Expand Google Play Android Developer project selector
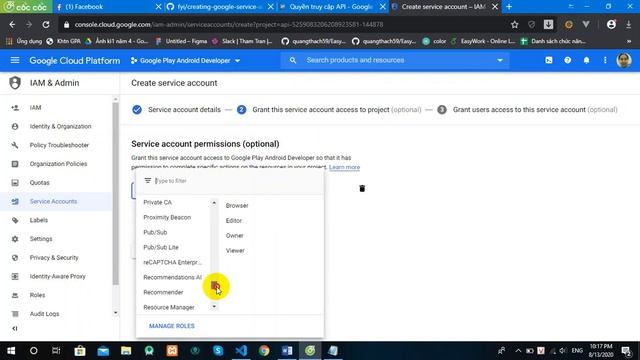640x360 pixels. coord(185,60)
